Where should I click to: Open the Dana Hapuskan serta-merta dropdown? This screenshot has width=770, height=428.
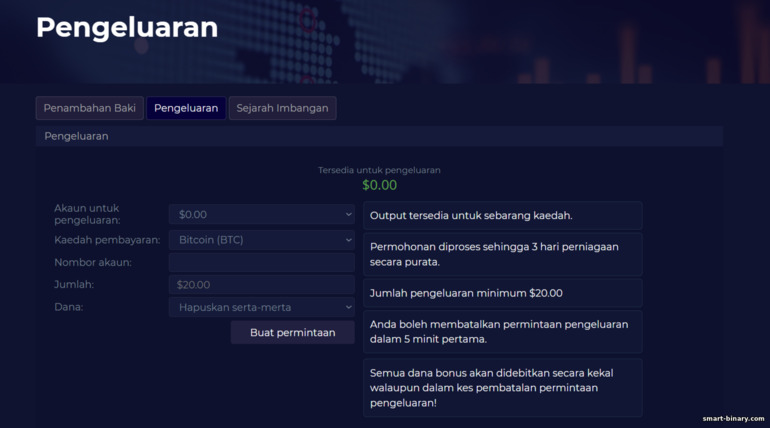(x=262, y=307)
